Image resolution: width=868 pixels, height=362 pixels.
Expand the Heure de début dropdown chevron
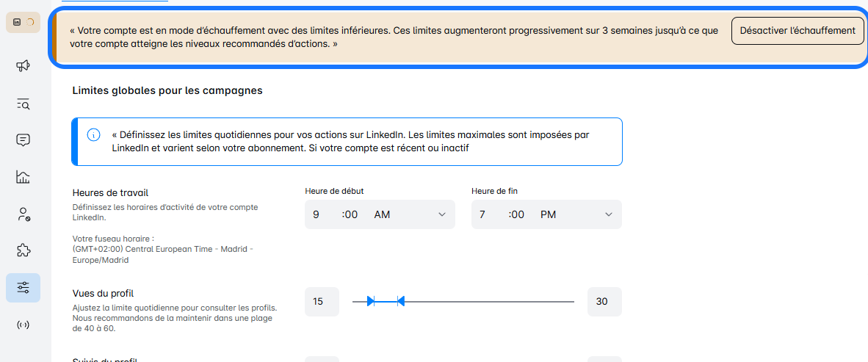[442, 214]
